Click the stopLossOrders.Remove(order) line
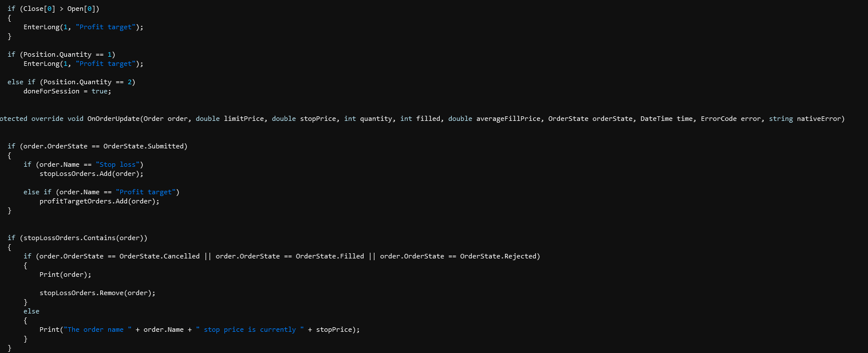Image resolution: width=868 pixels, height=353 pixels. point(97,293)
